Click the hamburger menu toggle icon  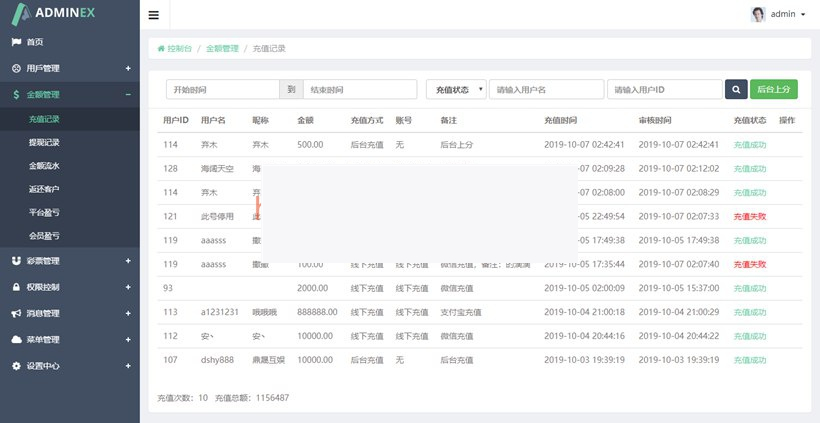coord(153,15)
